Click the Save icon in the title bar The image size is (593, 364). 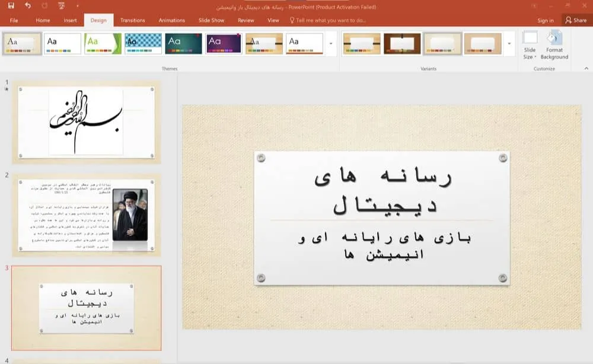[x=11, y=5]
